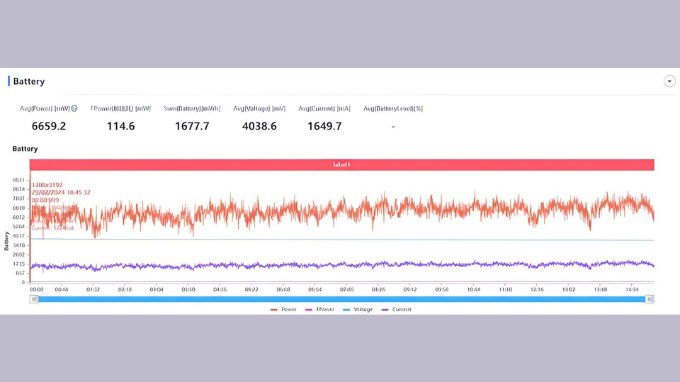Toggle the Voltage series in the legend
Screen dimensions: 680x382
(x=358, y=309)
